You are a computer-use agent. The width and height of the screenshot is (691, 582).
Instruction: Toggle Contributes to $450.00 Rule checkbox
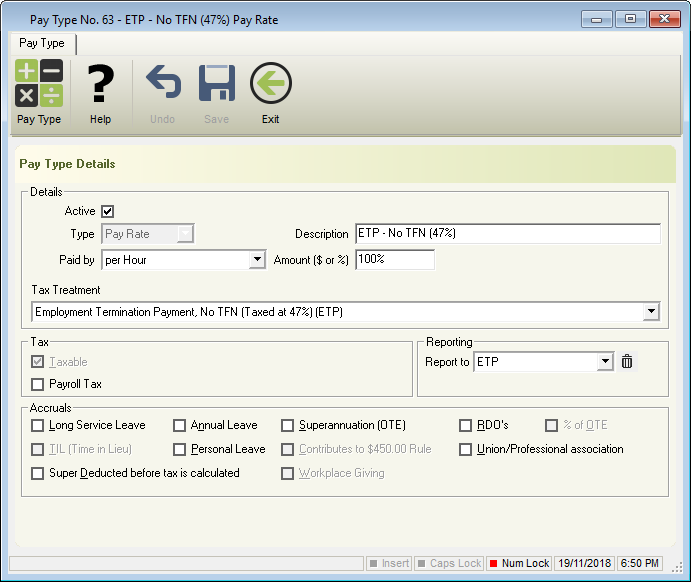point(287,449)
